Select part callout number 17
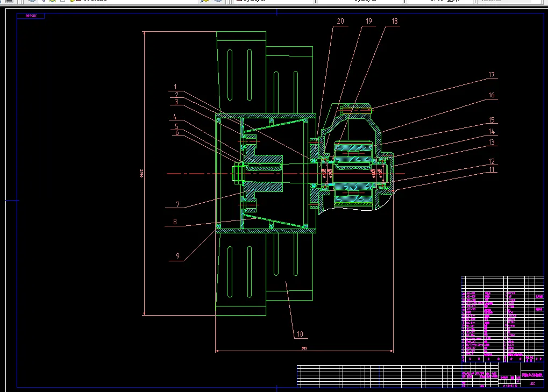This screenshot has height=392, width=548. (x=492, y=75)
